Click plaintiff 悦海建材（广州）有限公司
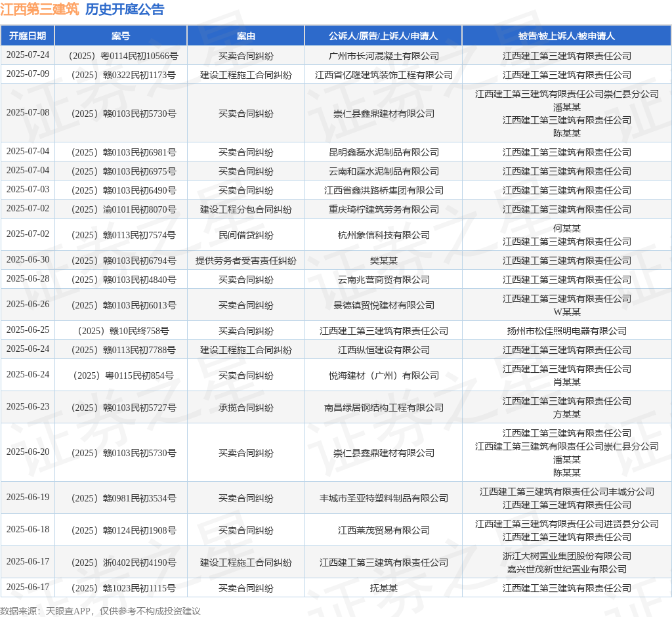 [384, 376]
